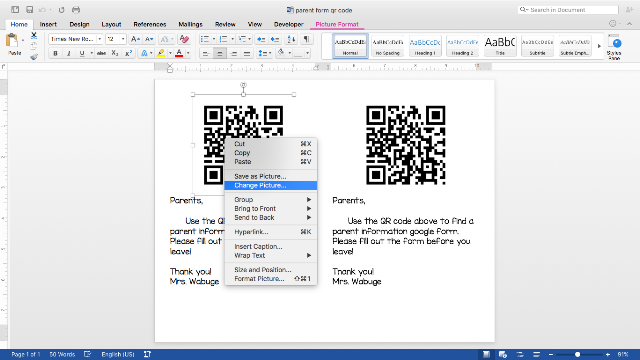The height and width of the screenshot is (360, 640).
Task: Click the Save icon in title bar
Action: pyautogui.click(x=29, y=10)
